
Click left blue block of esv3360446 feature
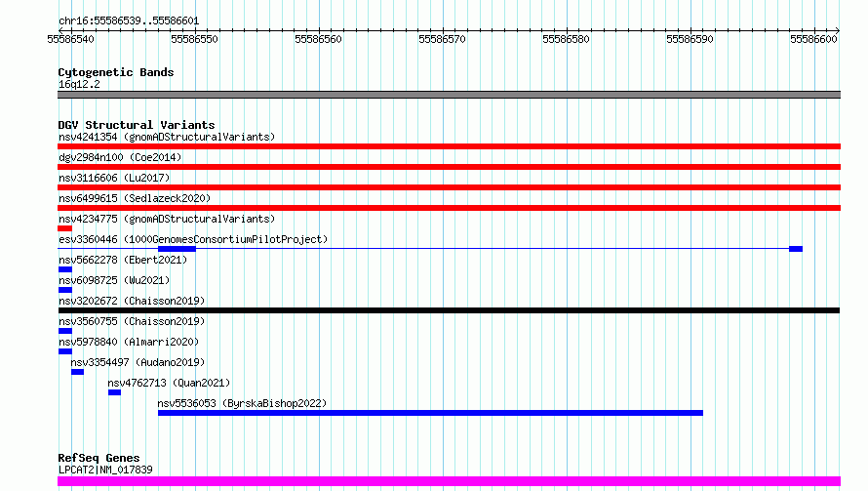(x=177, y=249)
